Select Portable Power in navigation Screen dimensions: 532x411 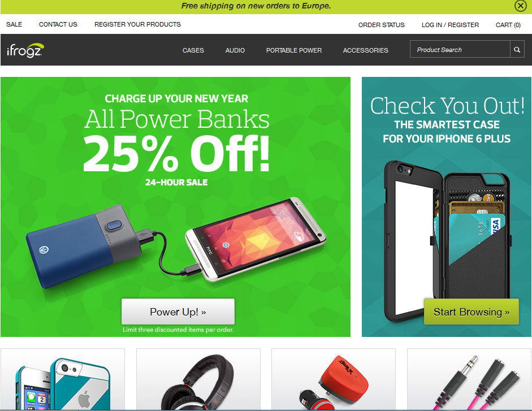point(294,50)
